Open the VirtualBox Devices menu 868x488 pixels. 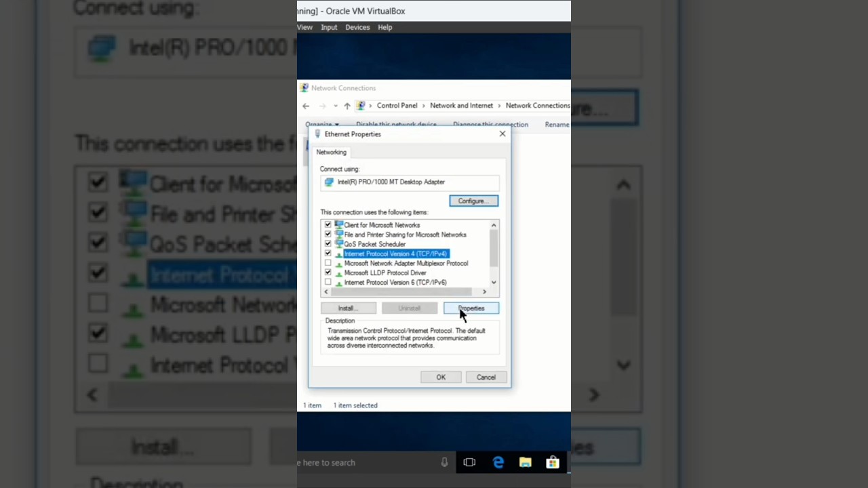tap(357, 27)
